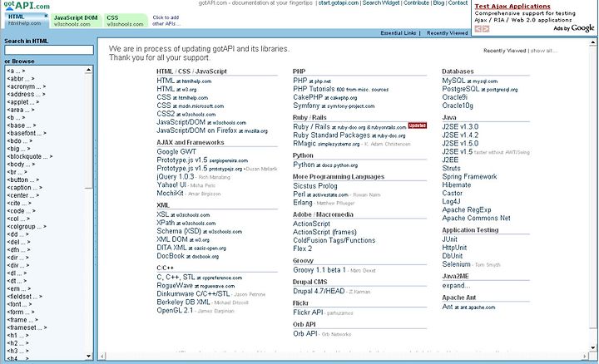599x364 pixels.
Task: Close the HTML htmlhelp.com tab
Action: pyautogui.click(x=46, y=16)
